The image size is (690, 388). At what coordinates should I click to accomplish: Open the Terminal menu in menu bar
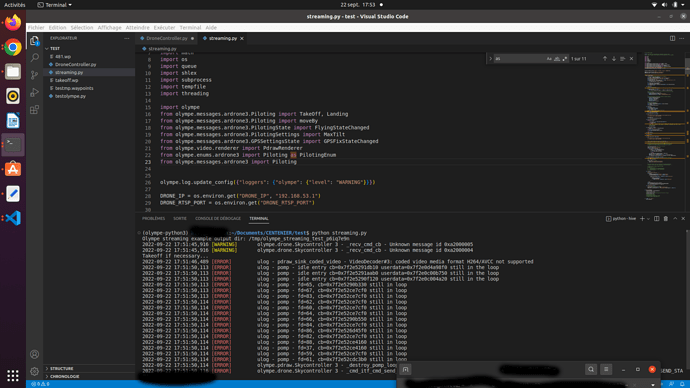(x=190, y=27)
